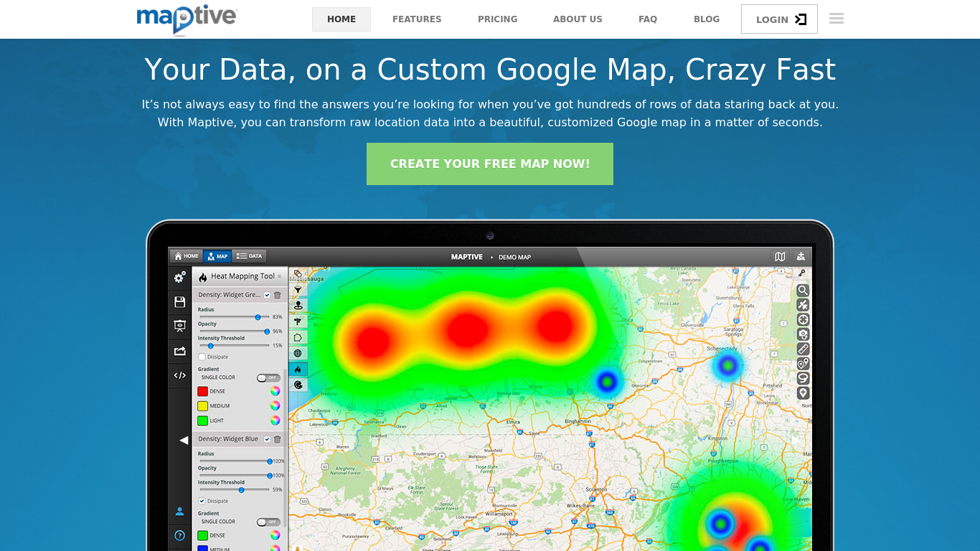Click the share arrow icon in sidebar
980x551 pixels.
pos(180,351)
